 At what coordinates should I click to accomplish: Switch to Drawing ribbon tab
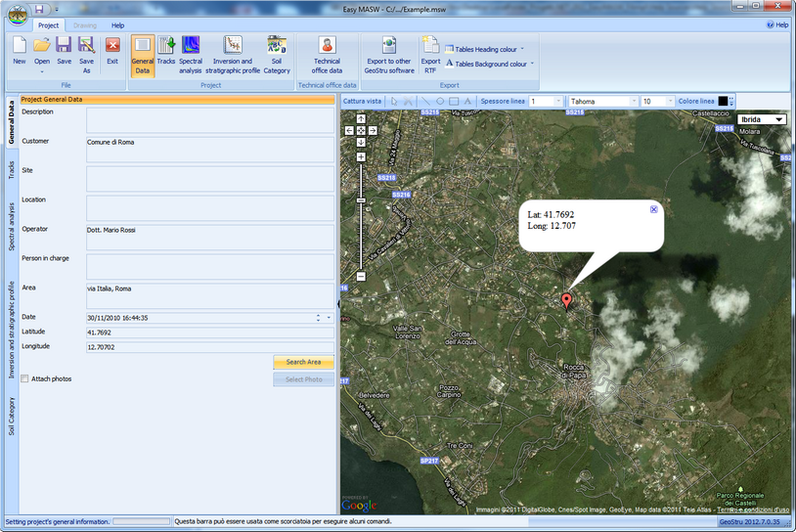click(x=84, y=24)
